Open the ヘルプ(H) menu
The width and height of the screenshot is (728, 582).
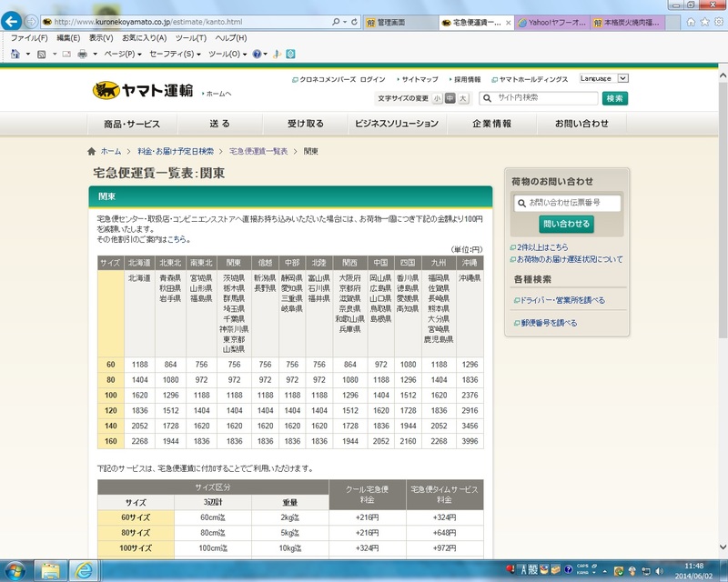[x=231, y=38]
